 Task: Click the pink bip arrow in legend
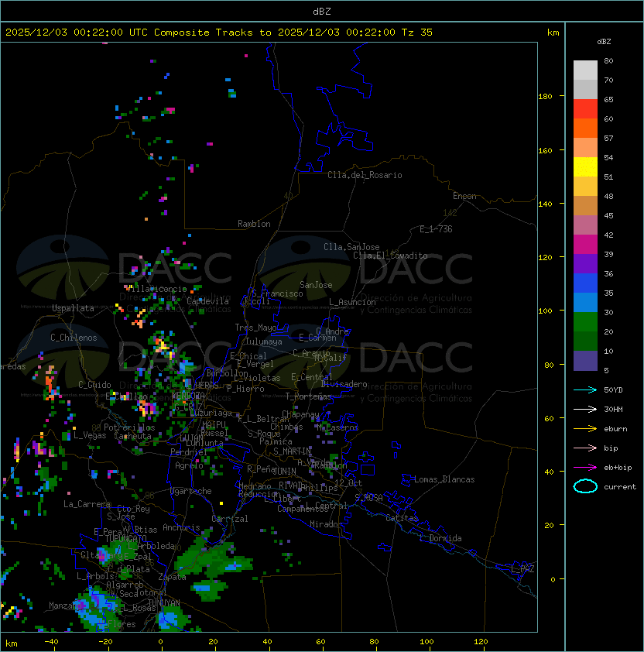tap(585, 448)
